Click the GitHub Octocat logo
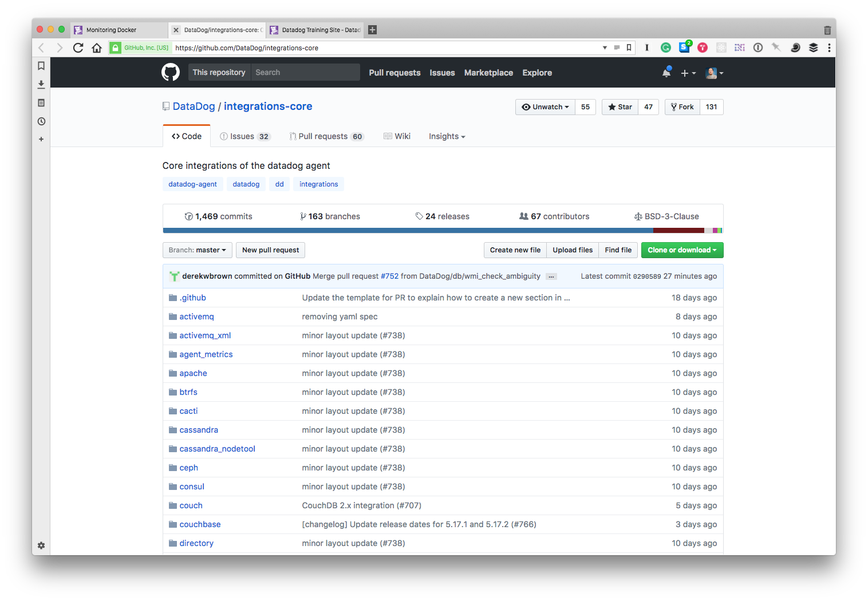The height and width of the screenshot is (601, 868). (171, 73)
